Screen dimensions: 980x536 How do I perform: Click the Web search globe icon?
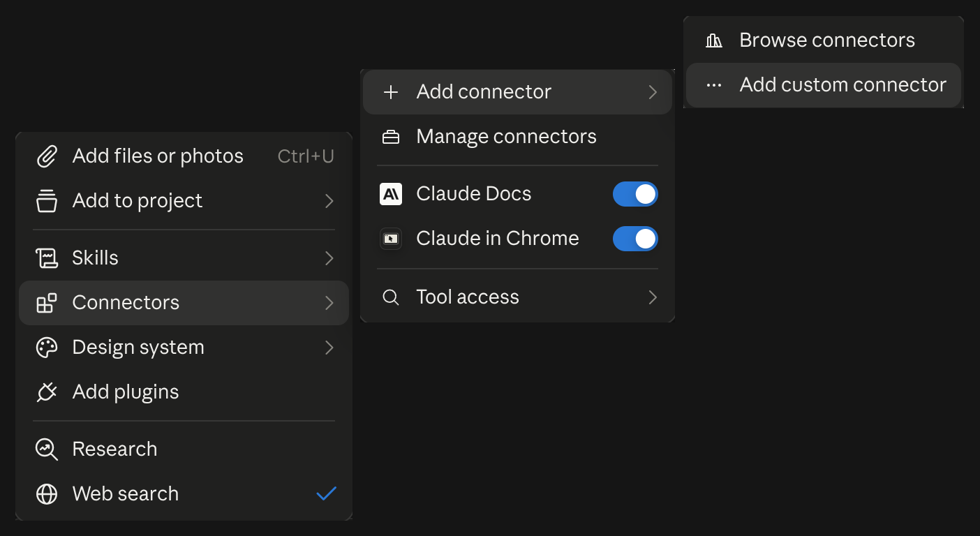coord(46,494)
